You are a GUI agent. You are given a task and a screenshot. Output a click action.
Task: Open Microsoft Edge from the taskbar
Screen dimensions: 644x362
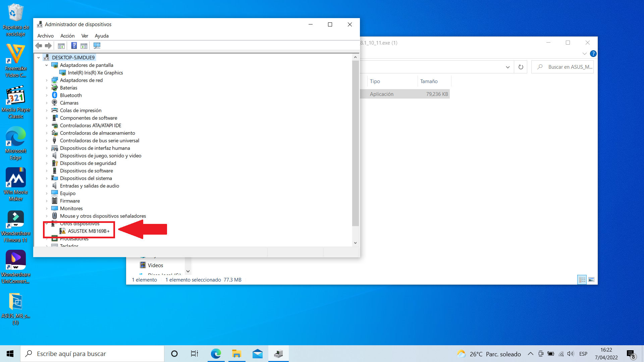[x=216, y=354]
